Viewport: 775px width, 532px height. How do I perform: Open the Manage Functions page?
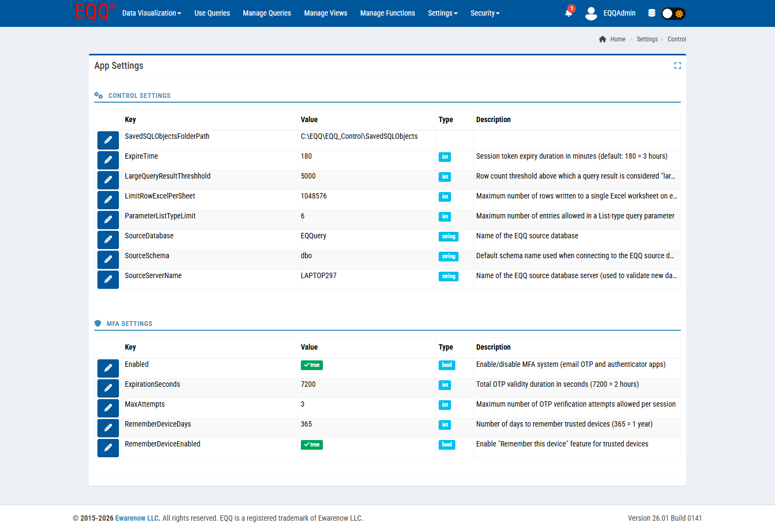pos(387,13)
